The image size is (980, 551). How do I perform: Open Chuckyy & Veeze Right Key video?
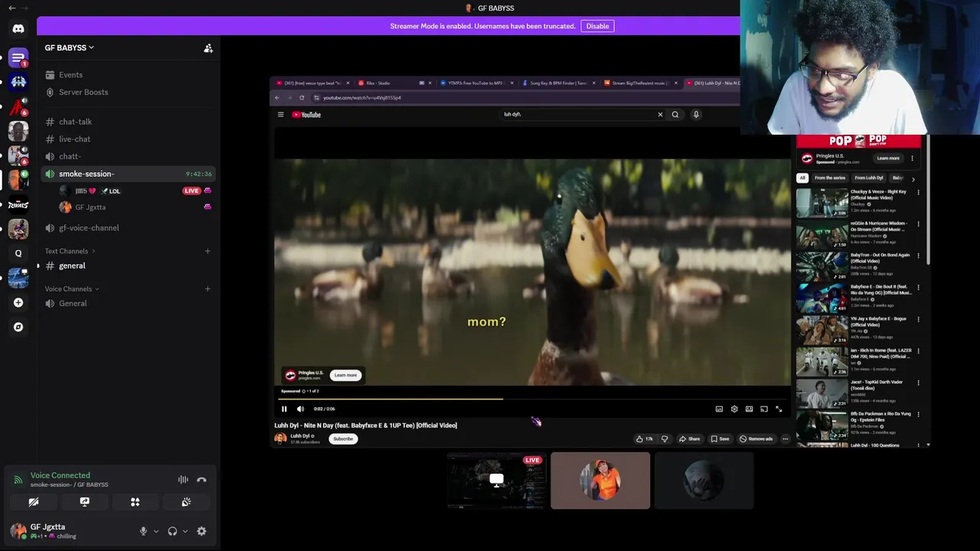coord(858,203)
